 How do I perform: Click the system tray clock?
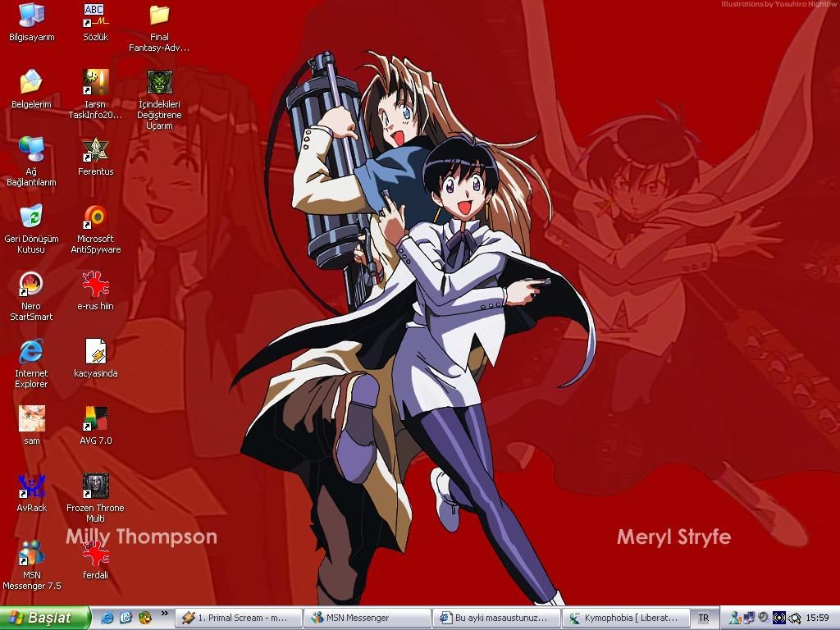click(x=817, y=618)
